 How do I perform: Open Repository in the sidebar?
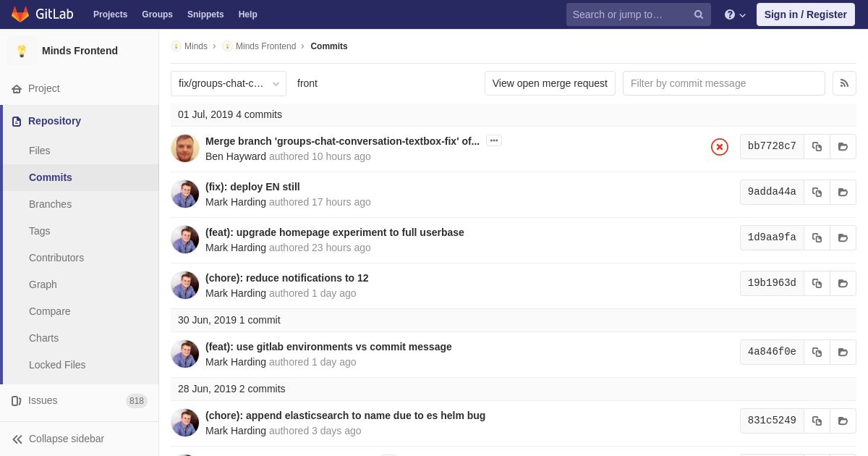pos(80,121)
